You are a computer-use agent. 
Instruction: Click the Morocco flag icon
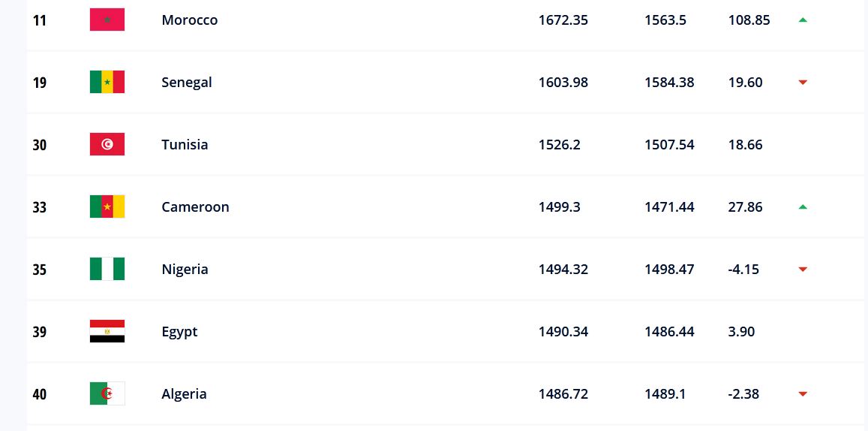107,20
